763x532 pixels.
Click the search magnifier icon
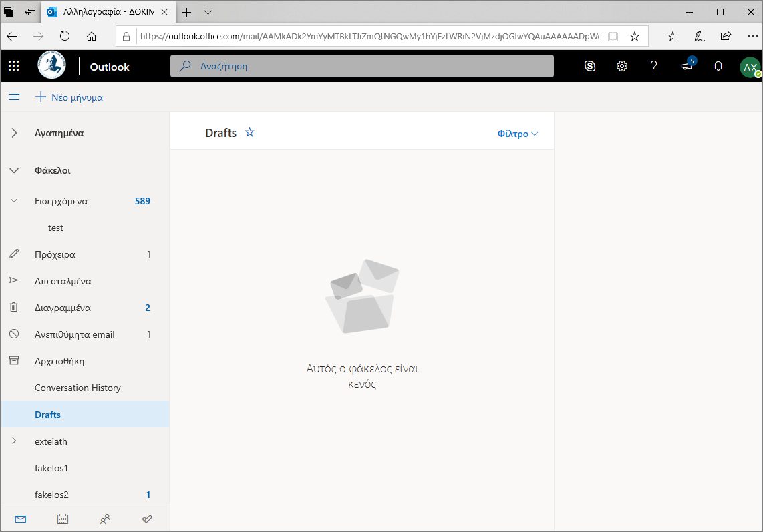tap(185, 66)
